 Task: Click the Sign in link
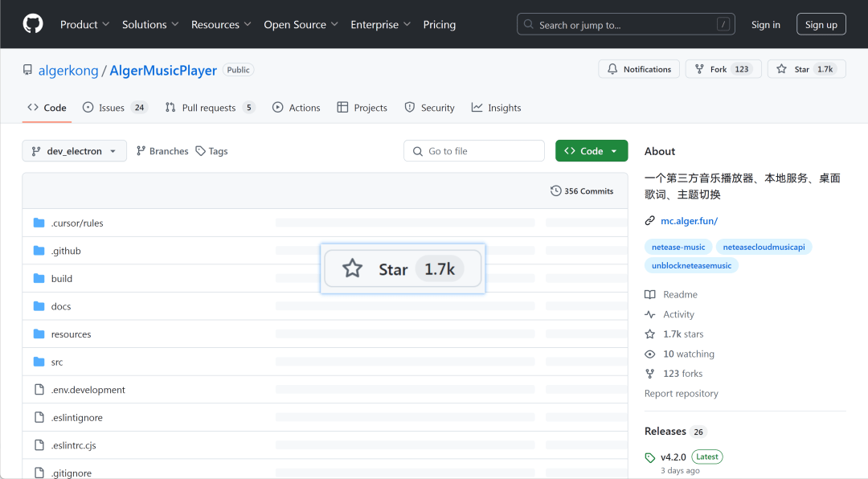coord(766,24)
